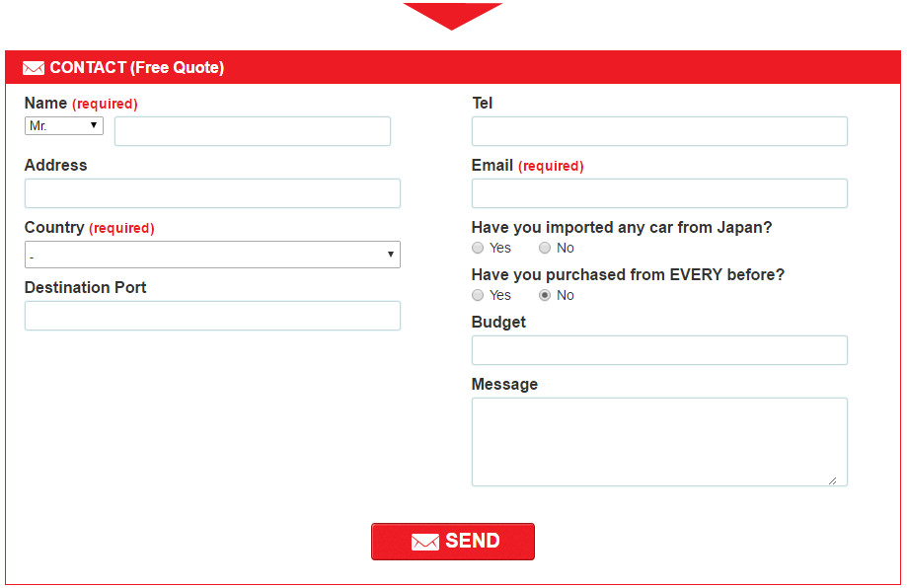Grab the Message box resize handle

coord(832,480)
